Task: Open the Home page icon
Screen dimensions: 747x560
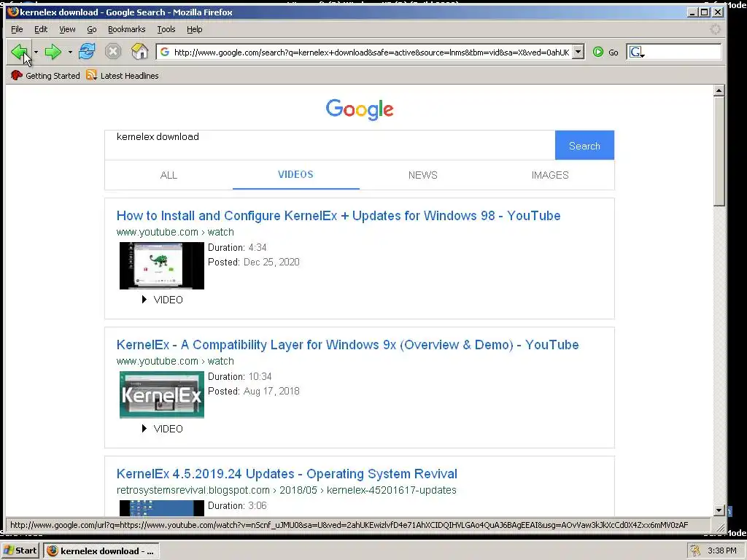Action: [x=139, y=52]
